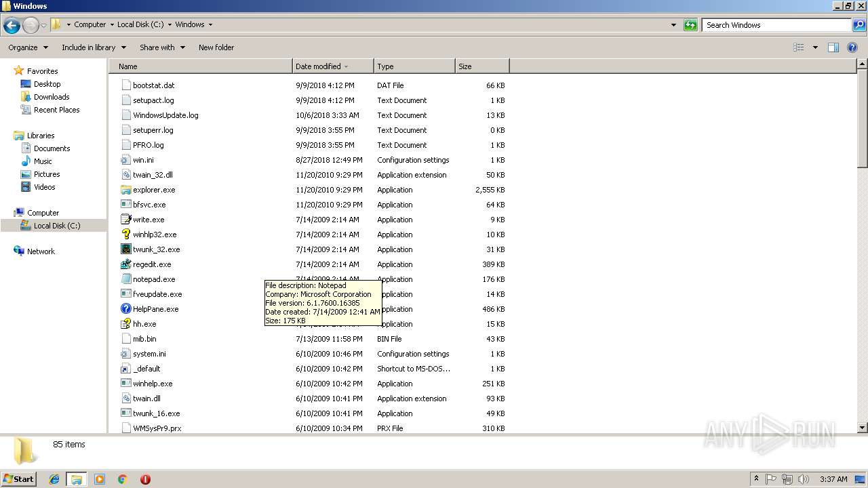
Task: Select the WindowsUpdate.log file
Action: click(x=165, y=115)
